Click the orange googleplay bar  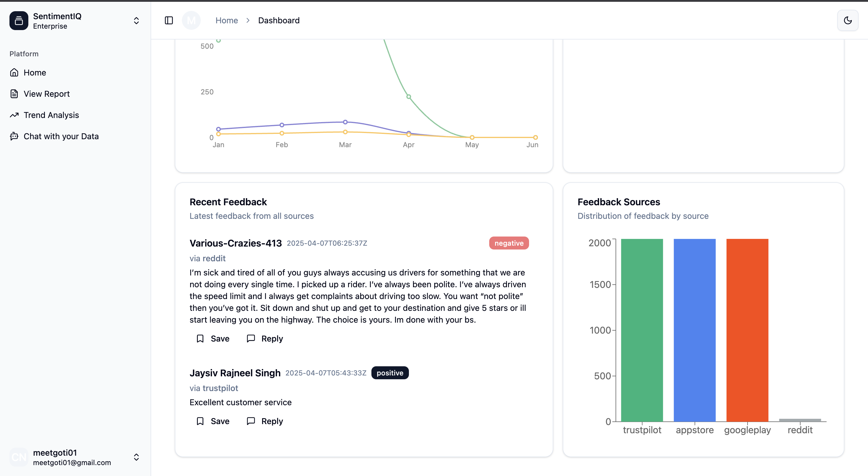click(x=747, y=330)
